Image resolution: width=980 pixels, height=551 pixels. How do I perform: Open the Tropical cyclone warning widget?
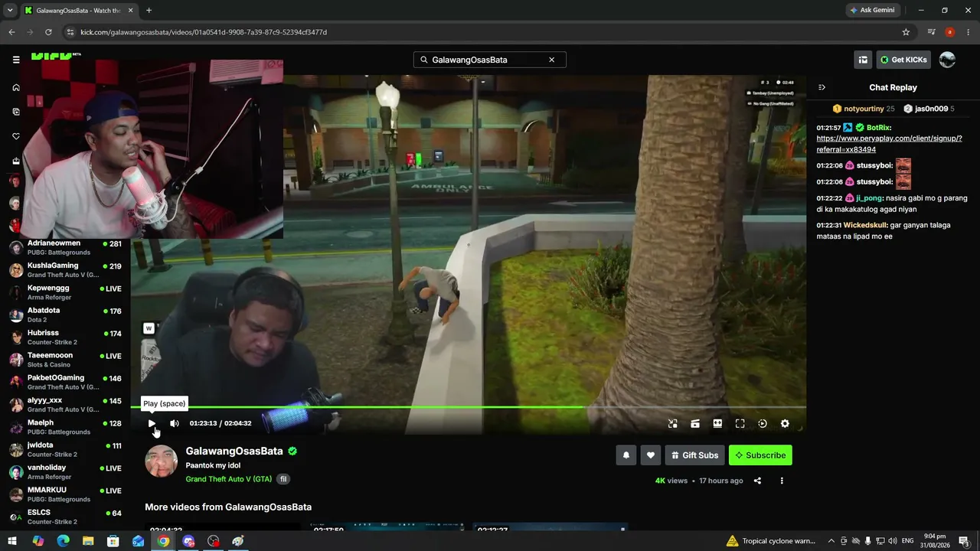pyautogui.click(x=771, y=541)
